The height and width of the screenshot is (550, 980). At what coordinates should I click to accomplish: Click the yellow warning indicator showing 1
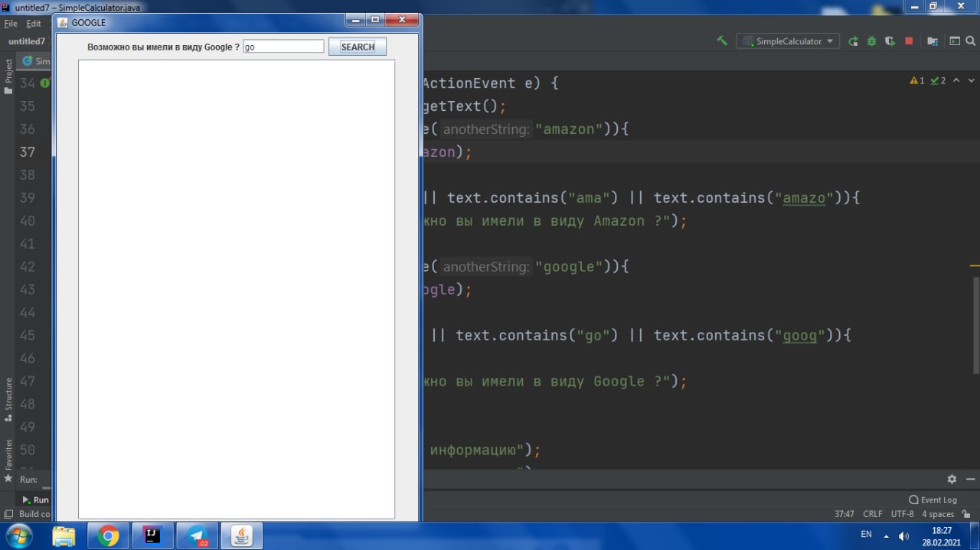[x=917, y=80]
